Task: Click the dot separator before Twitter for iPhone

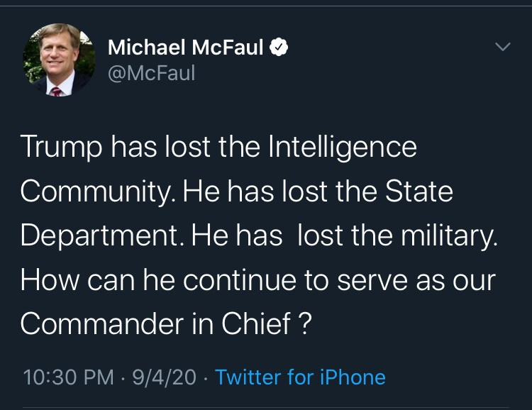Action: click(x=206, y=378)
